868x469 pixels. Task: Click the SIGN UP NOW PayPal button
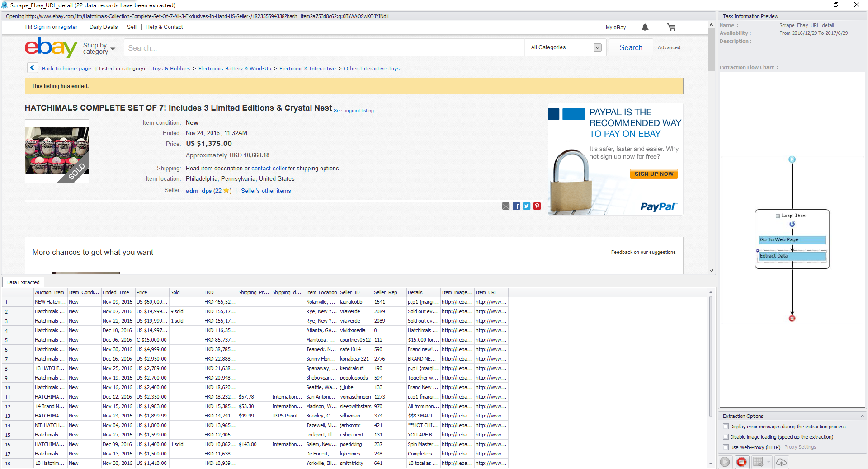pyautogui.click(x=653, y=174)
